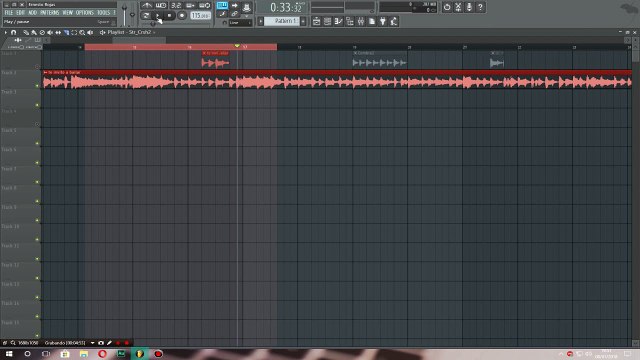Toggle the 3.2 countdown before recording
The width and height of the screenshot is (640, 360).
(x=176, y=5)
